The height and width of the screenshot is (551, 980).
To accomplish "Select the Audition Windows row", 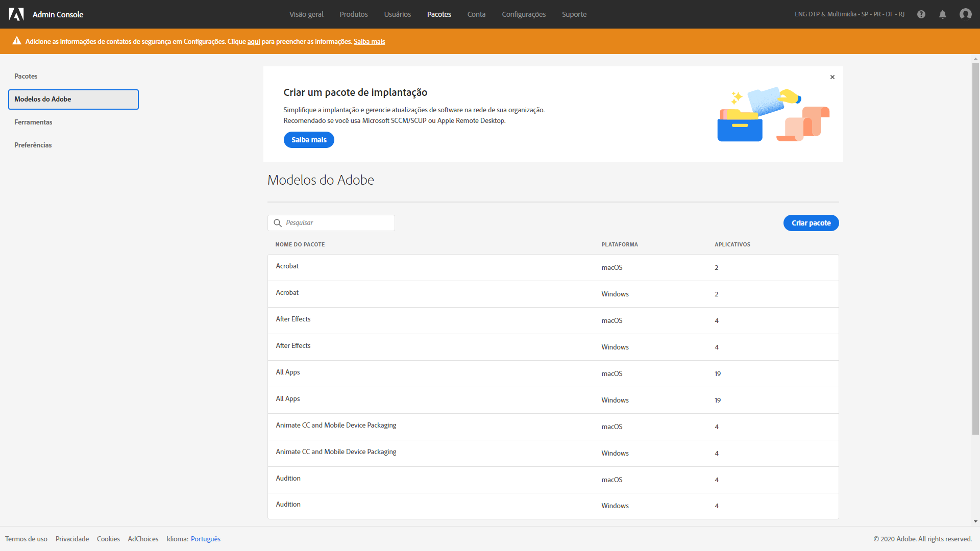I will pyautogui.click(x=553, y=506).
